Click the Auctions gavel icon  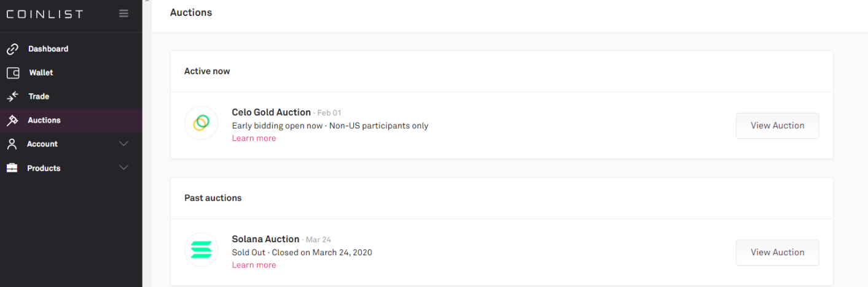[12, 120]
